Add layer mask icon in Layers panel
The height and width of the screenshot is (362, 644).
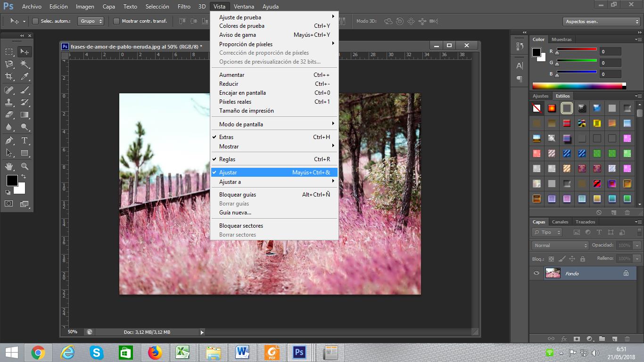pyautogui.click(x=577, y=338)
